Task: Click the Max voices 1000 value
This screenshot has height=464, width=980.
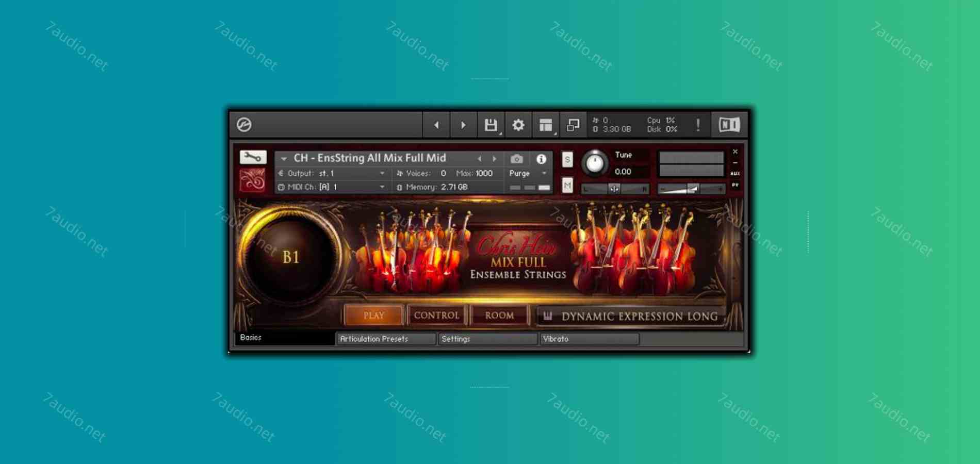Action: (484, 173)
